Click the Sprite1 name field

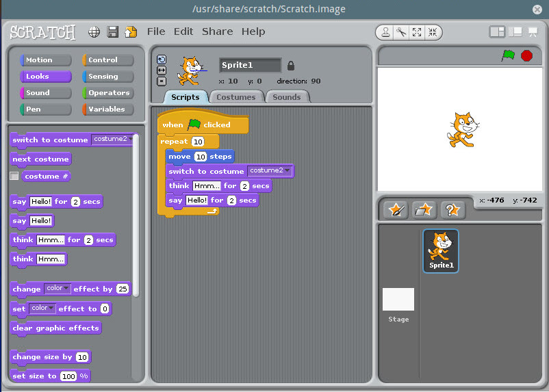tap(251, 65)
